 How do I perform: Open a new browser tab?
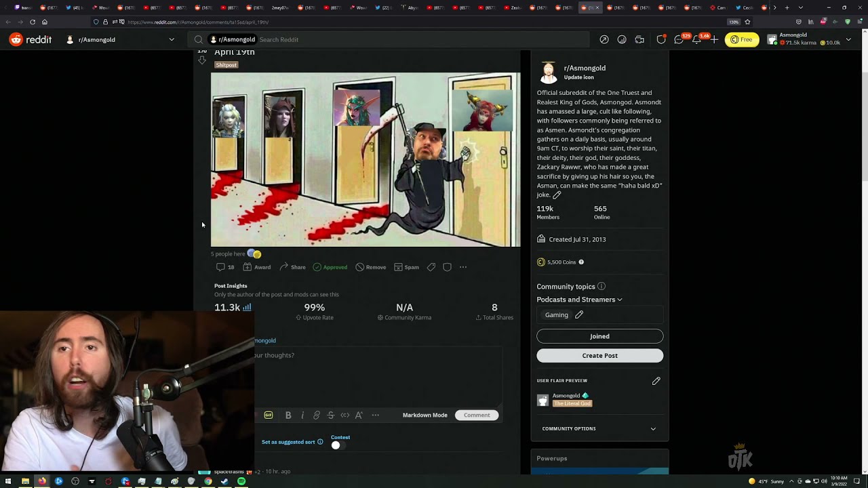[787, 7]
